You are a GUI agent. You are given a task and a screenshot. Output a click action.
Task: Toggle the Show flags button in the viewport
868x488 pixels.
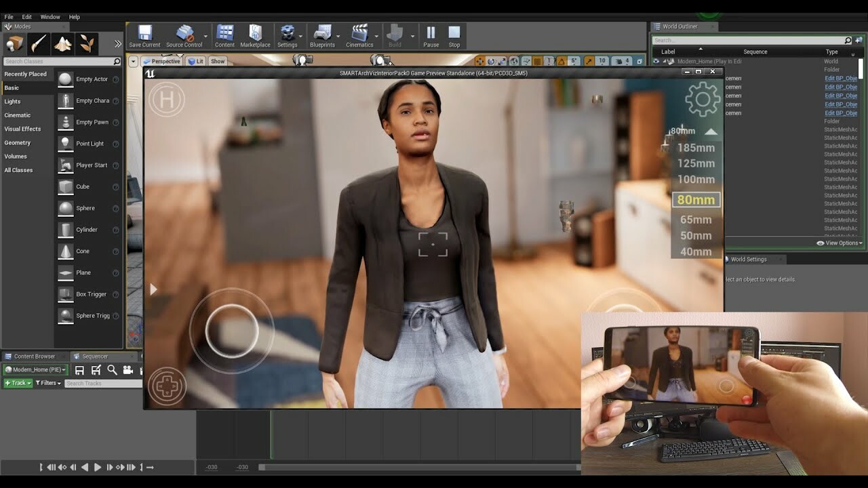pos(217,60)
